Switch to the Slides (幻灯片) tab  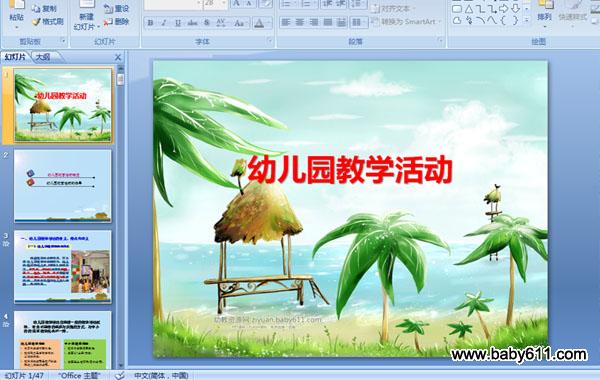tap(15, 57)
